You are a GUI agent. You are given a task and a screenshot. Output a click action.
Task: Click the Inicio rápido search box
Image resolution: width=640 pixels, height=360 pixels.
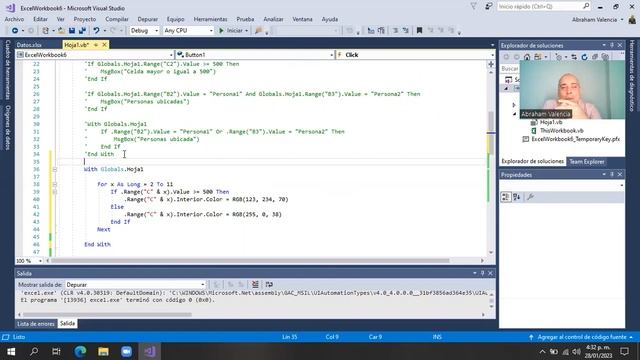[x=543, y=7]
